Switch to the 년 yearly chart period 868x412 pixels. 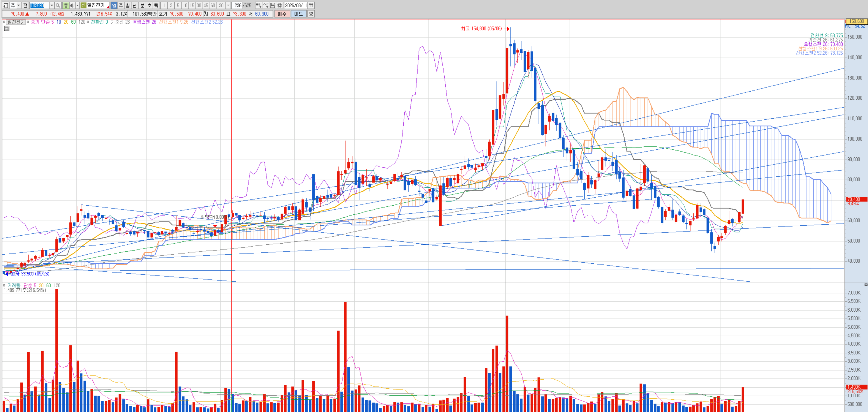[135, 5]
